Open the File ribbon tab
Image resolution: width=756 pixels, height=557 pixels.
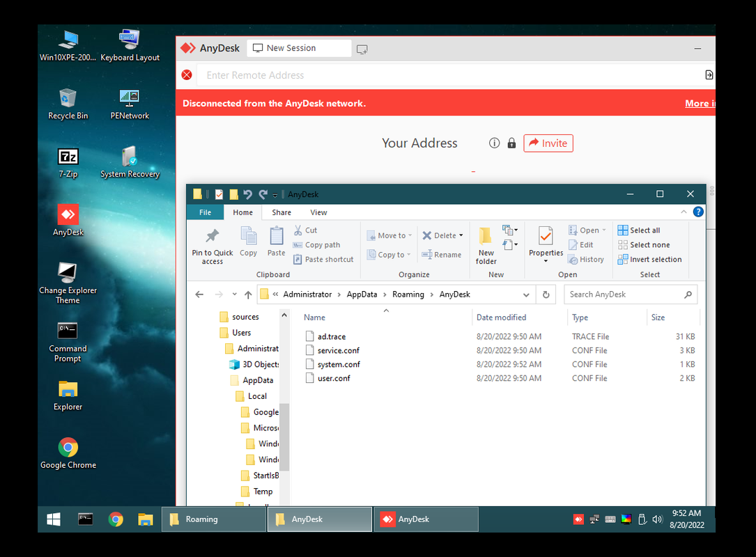point(205,212)
